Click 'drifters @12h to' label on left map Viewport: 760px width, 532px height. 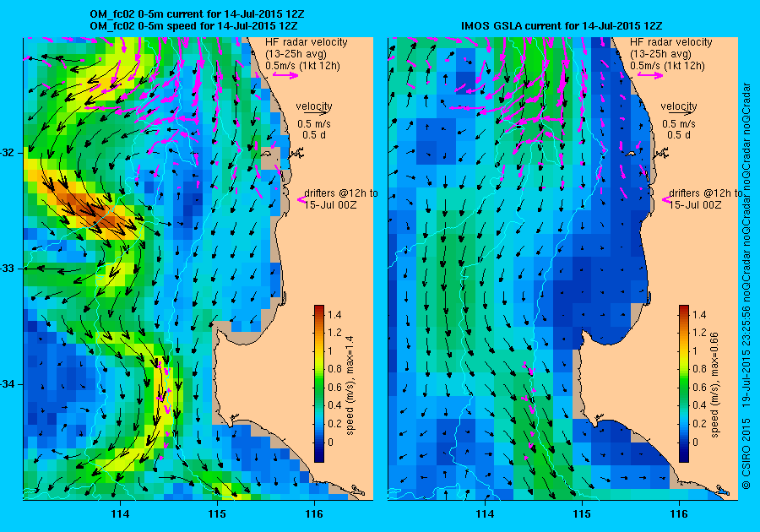341,193
